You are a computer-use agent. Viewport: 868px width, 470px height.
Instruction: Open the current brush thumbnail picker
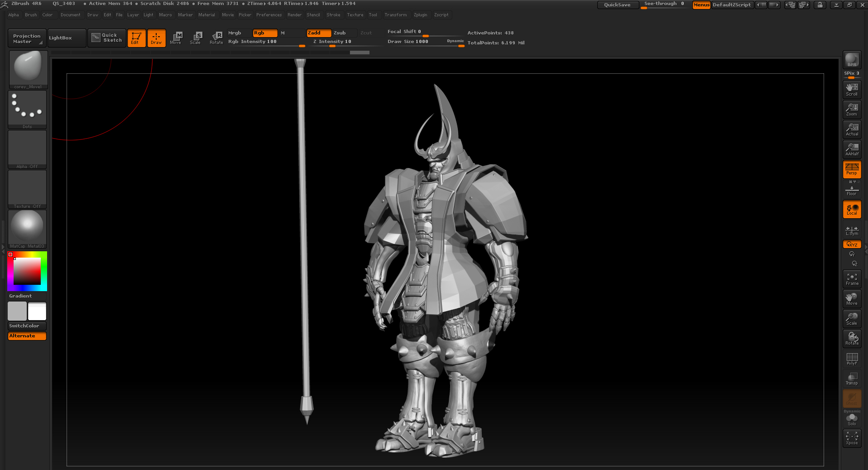pyautogui.click(x=28, y=70)
